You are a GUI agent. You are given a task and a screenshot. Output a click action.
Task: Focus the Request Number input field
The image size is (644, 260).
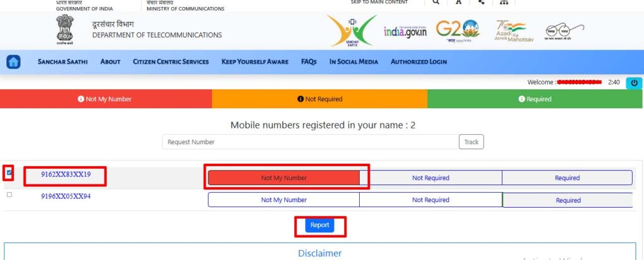tap(311, 142)
